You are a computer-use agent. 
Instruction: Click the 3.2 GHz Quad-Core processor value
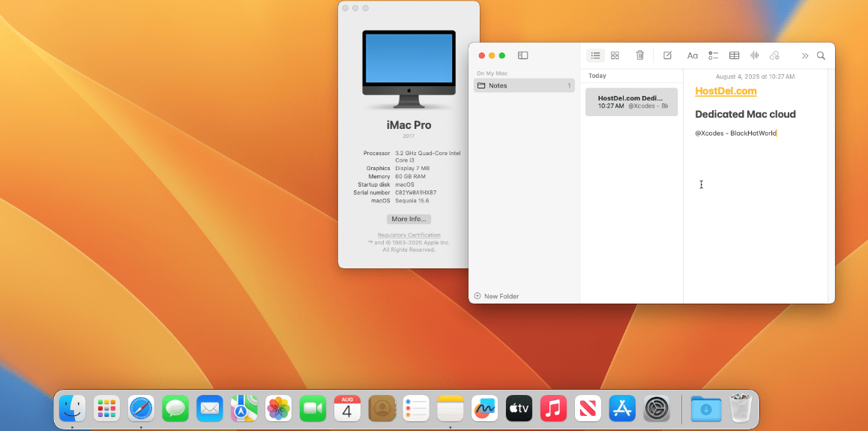click(428, 157)
